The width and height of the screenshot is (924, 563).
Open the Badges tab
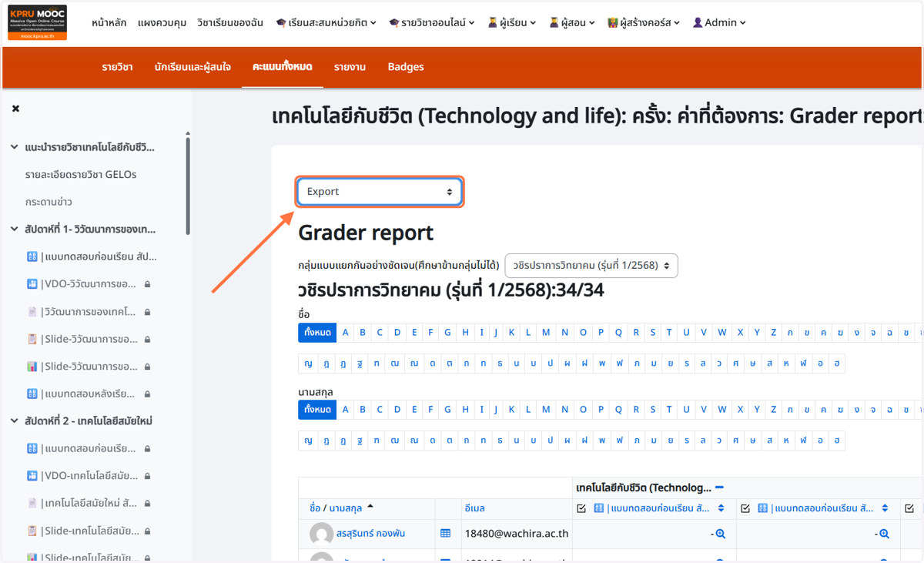point(406,67)
